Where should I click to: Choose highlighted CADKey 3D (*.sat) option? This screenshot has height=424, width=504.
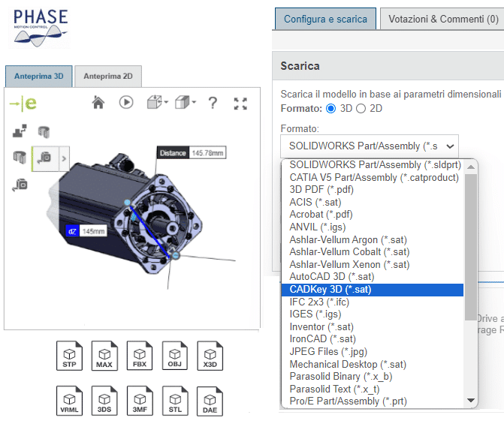pyautogui.click(x=373, y=290)
